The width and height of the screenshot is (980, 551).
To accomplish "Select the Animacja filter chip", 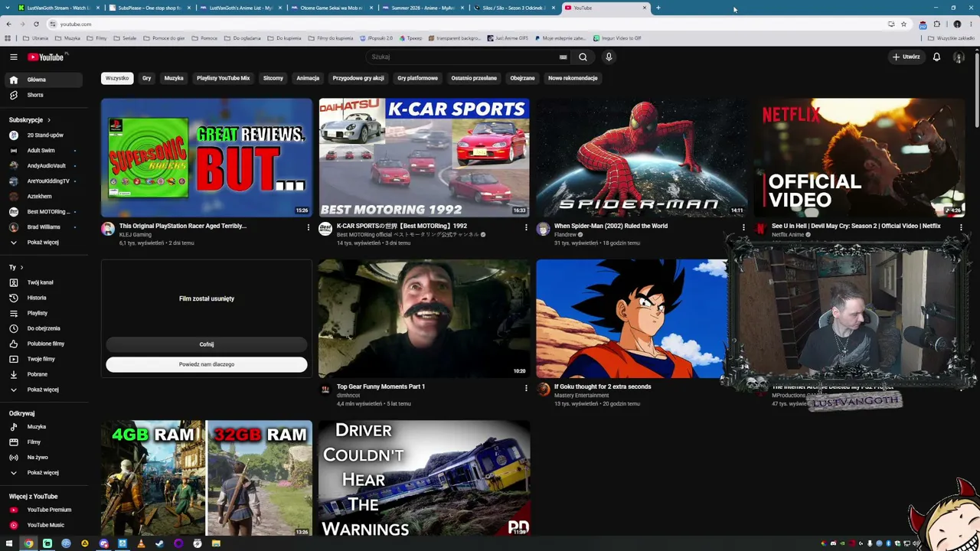I will [x=308, y=78].
